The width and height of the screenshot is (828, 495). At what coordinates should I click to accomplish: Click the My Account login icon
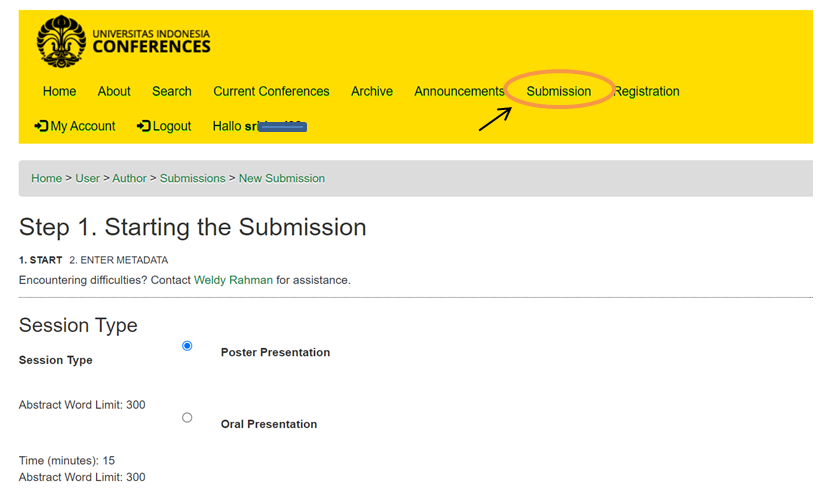(41, 126)
